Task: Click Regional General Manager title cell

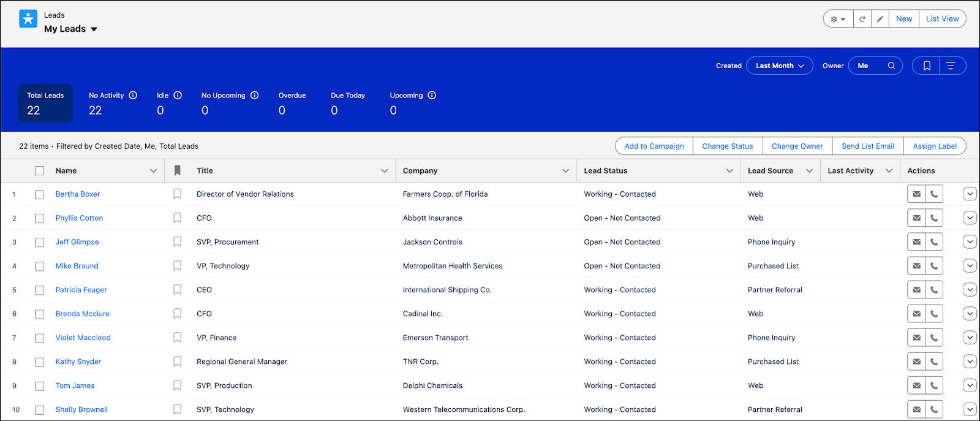Action: click(242, 362)
